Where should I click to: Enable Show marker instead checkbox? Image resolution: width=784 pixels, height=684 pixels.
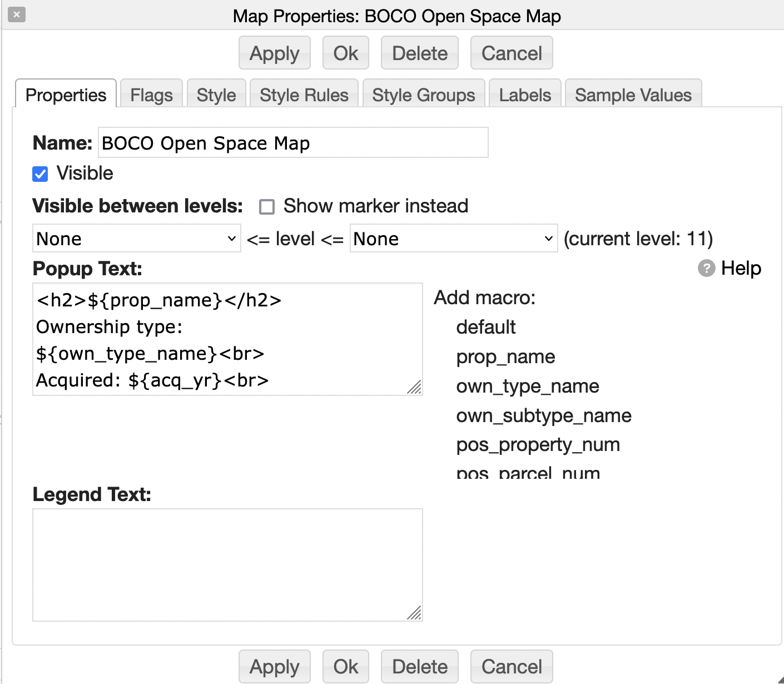267,207
